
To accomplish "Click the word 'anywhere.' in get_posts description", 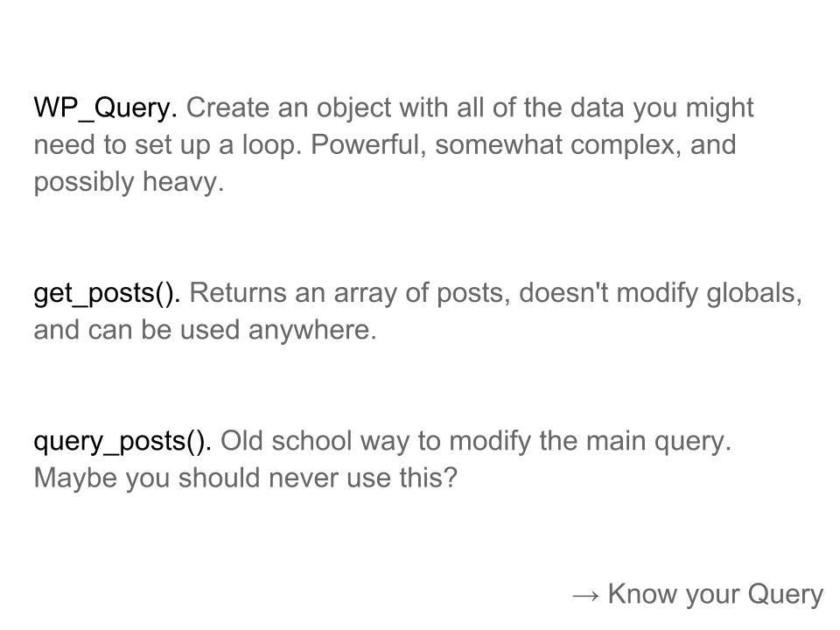I will [312, 330].
